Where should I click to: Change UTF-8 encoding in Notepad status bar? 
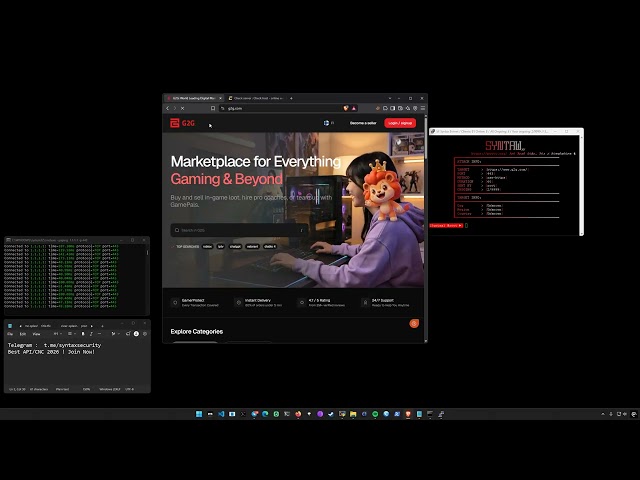click(129, 389)
